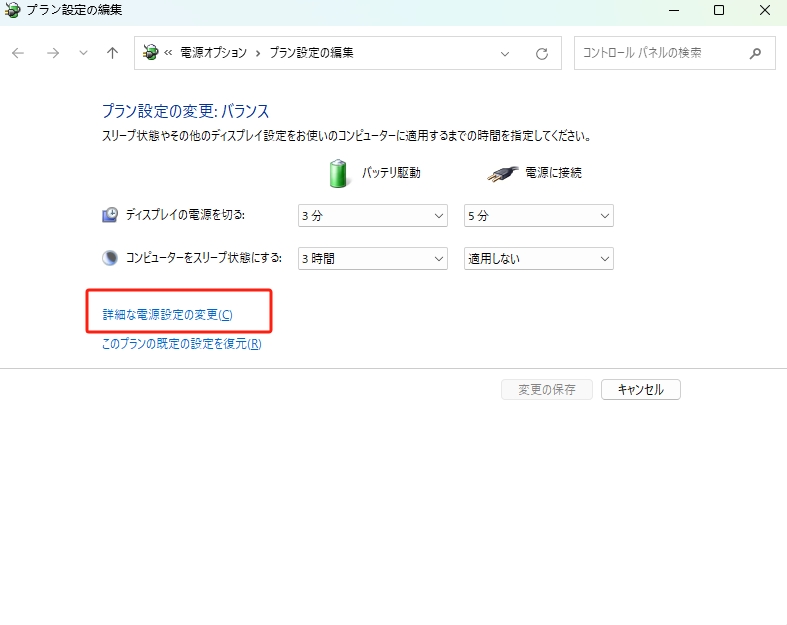Open plugged-in sleep dropdown showing 適用しない
The height and width of the screenshot is (625, 787).
point(539,259)
